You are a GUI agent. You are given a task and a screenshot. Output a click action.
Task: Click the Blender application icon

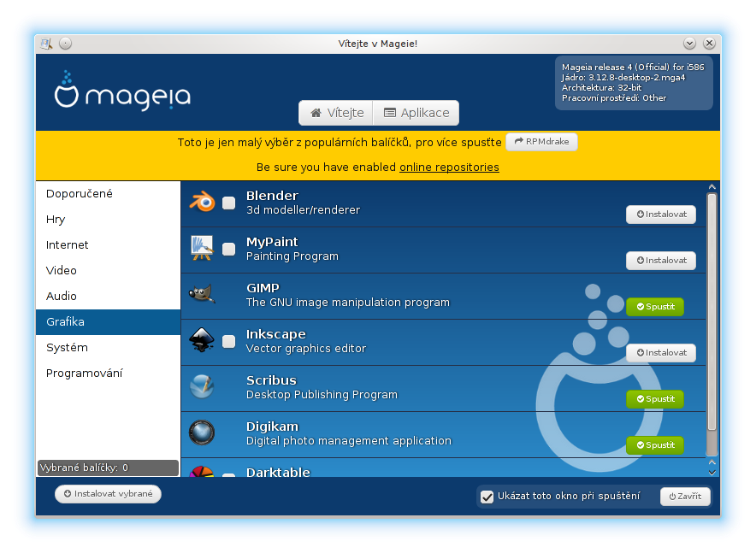coord(202,203)
